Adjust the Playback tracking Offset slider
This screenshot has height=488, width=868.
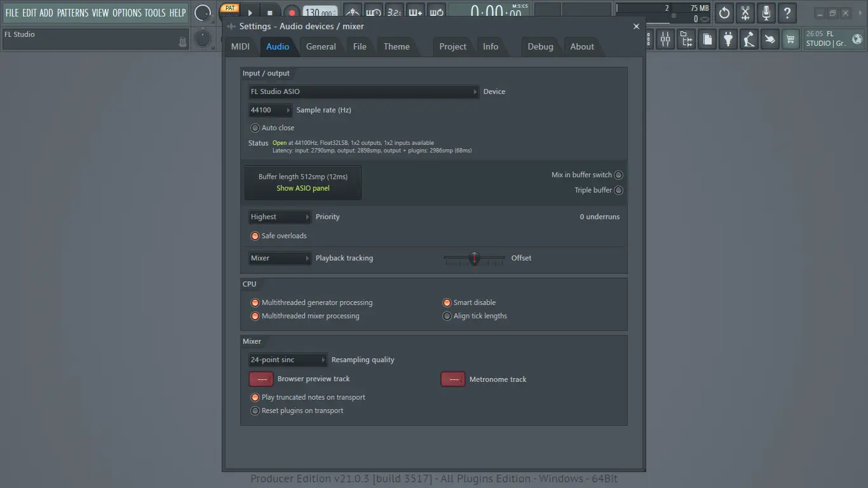point(474,259)
